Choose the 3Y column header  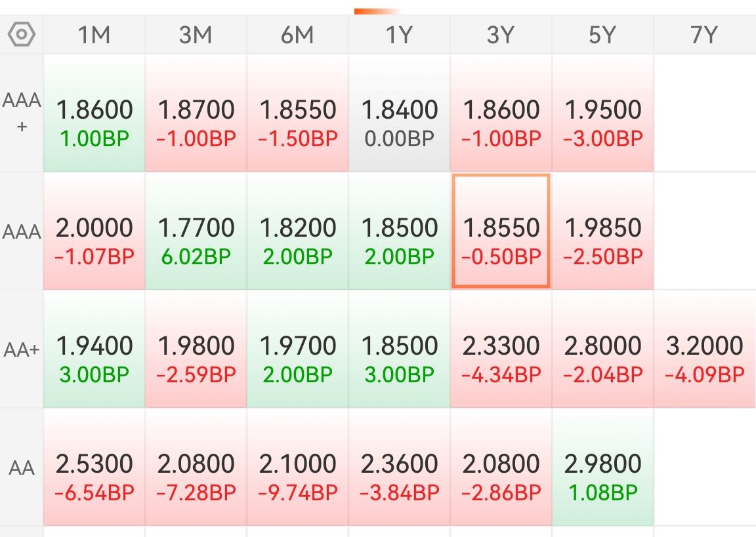pos(501,35)
